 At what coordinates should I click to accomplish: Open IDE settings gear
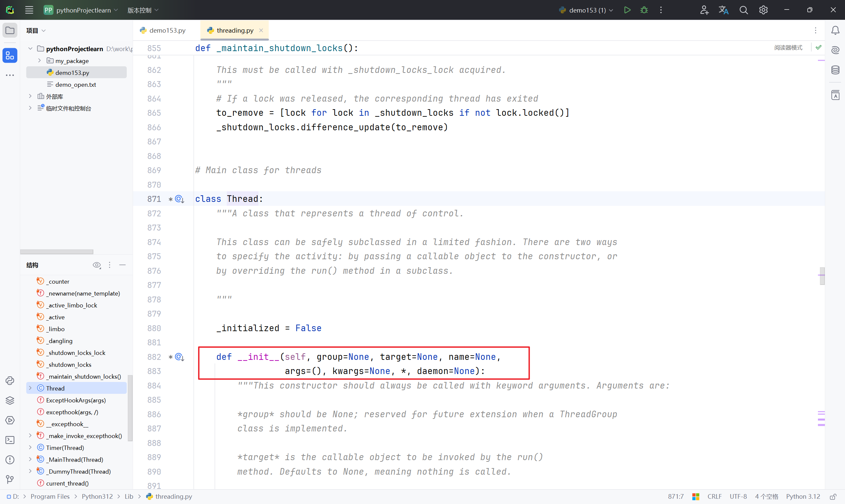pos(763,10)
